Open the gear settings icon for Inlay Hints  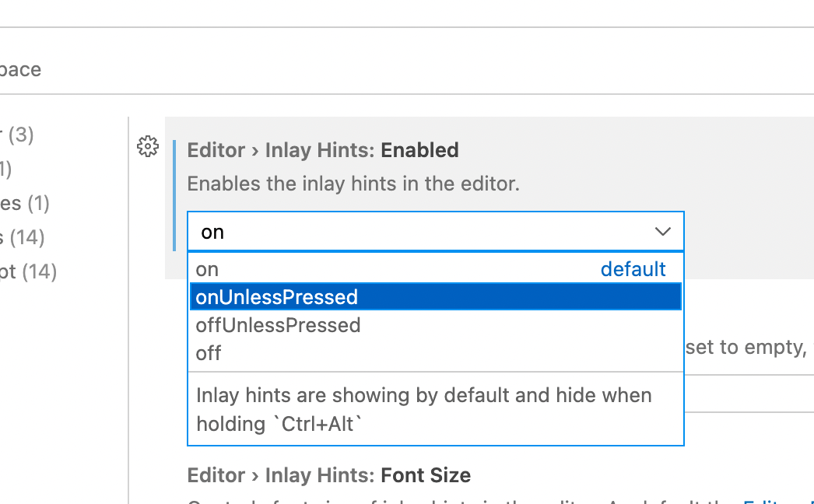[x=148, y=146]
